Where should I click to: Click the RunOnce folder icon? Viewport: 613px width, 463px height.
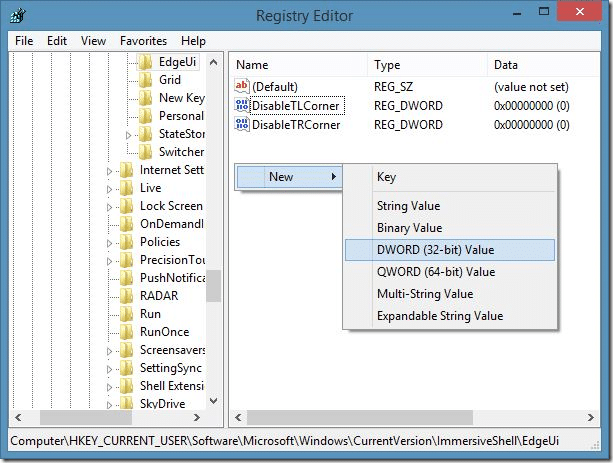pos(127,332)
